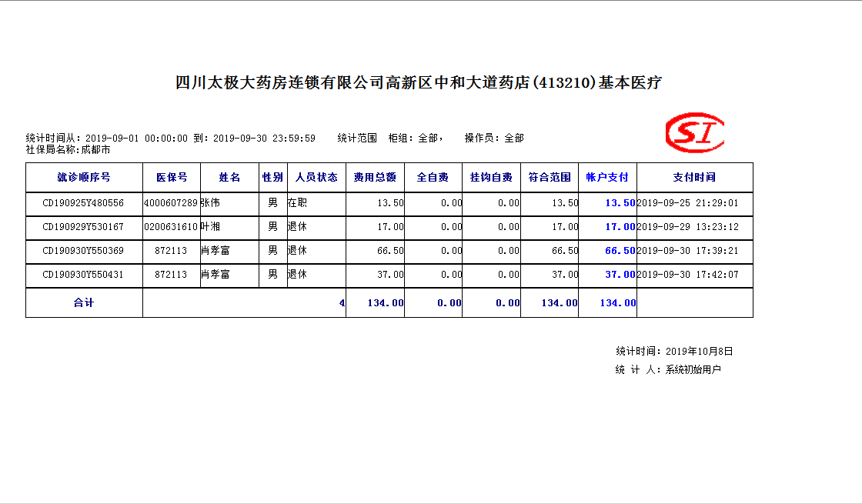This screenshot has height=504, width=862.
Task: Click blue account payment 17.00
Action: (620, 227)
